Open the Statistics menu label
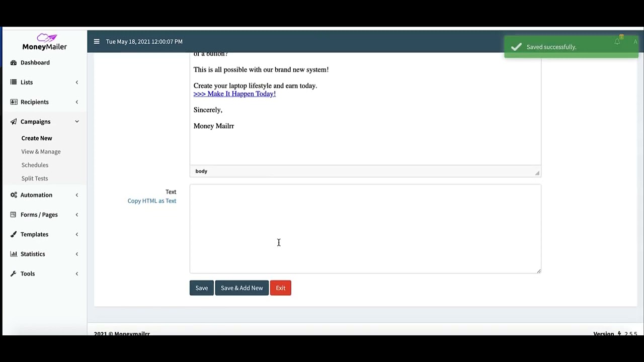This screenshot has width=644, height=362. [33, 254]
